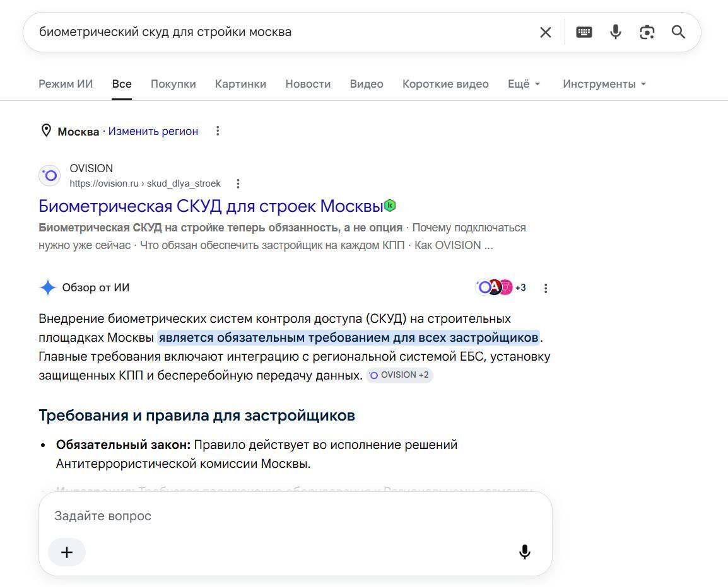Click the green badge after the result title
Screen dimensions: 728x587
click(390, 205)
